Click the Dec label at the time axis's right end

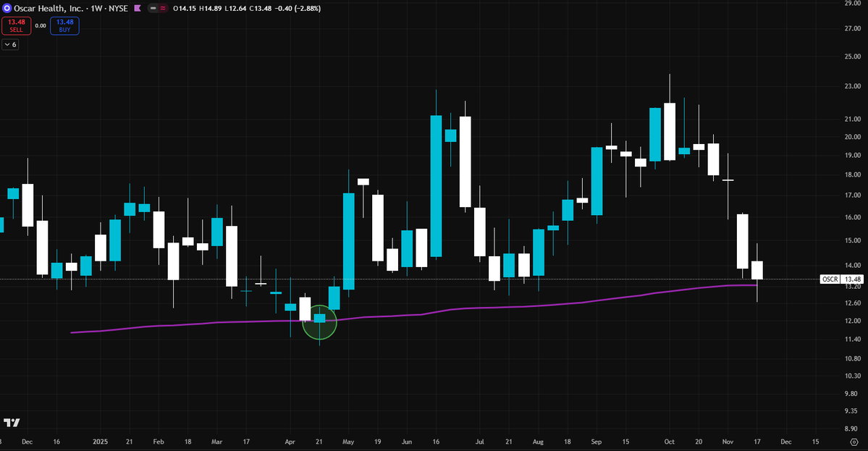(786, 442)
